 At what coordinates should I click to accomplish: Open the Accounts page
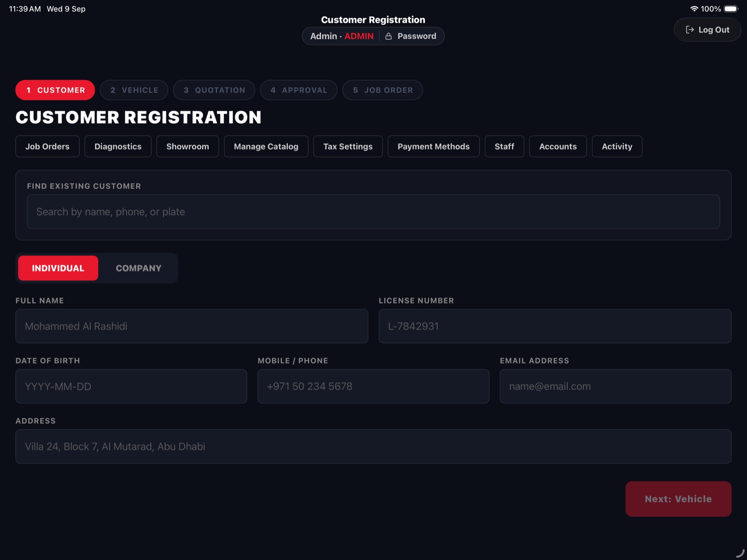[558, 147]
